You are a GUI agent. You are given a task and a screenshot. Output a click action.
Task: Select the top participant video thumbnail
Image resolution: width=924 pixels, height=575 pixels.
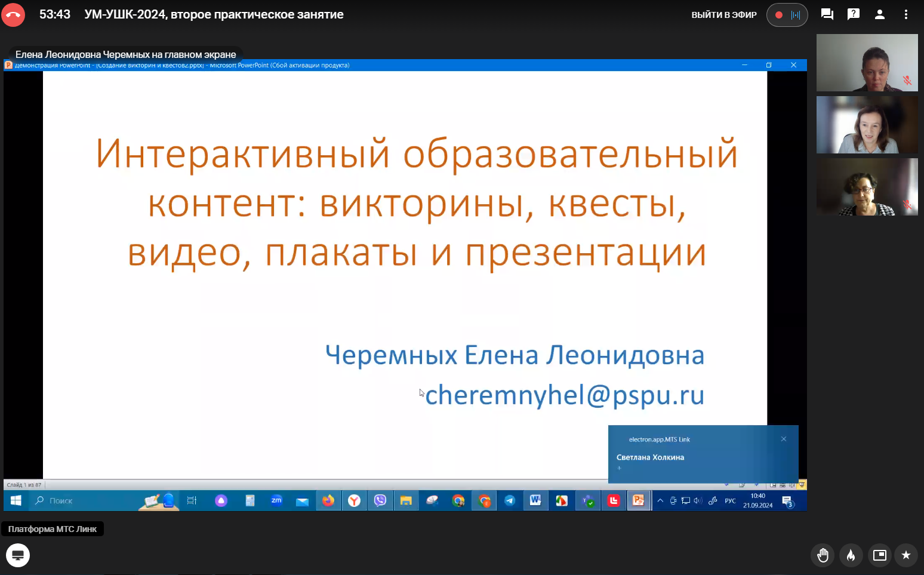coord(867,63)
